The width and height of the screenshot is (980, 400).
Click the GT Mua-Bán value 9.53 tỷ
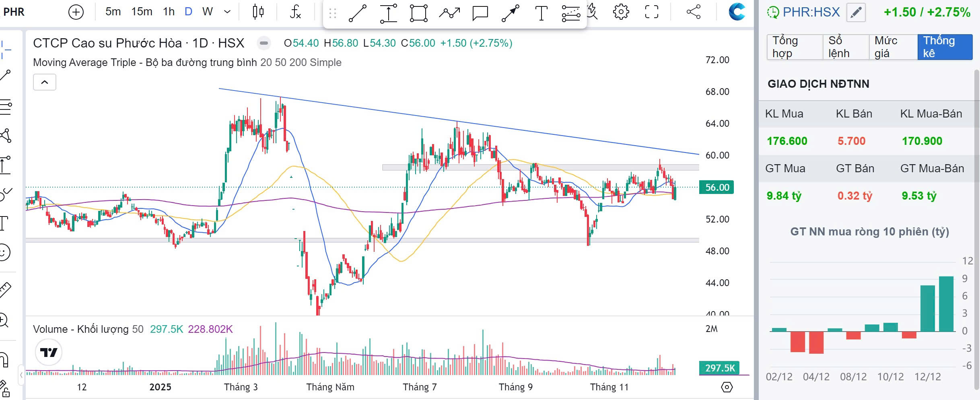click(919, 196)
